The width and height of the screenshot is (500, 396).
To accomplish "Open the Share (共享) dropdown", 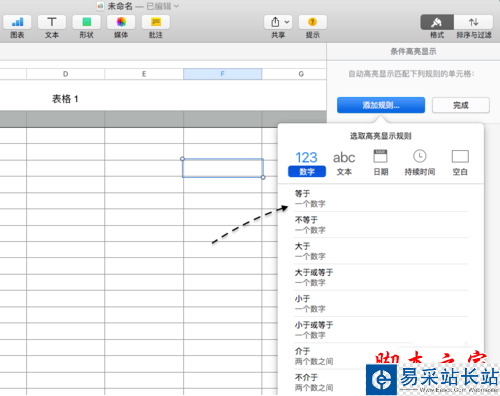I will (278, 22).
